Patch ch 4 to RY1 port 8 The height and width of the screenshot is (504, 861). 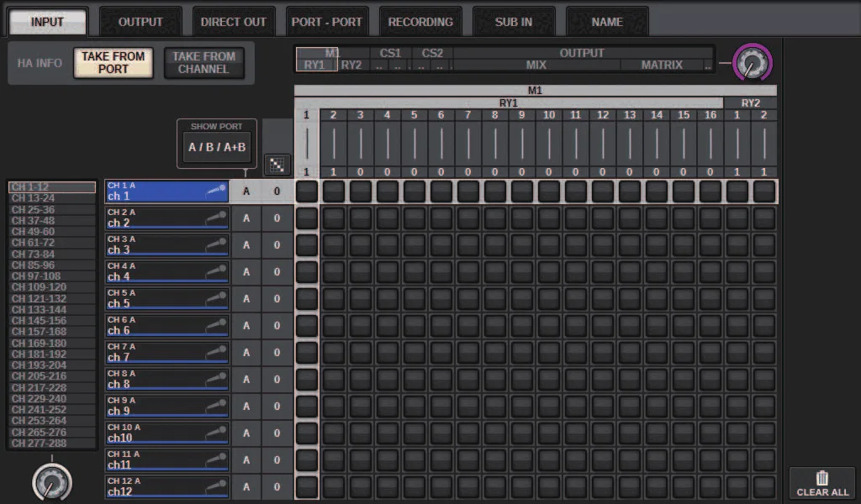(494, 272)
